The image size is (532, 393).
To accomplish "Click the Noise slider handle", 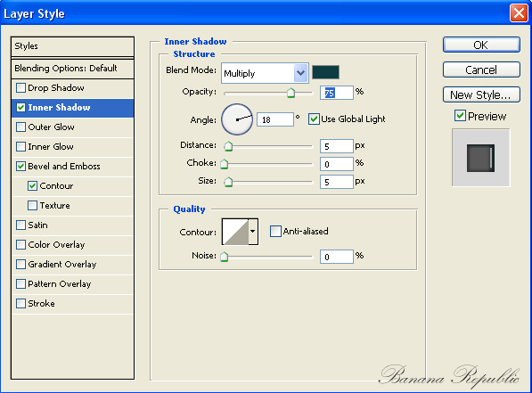I will click(224, 257).
